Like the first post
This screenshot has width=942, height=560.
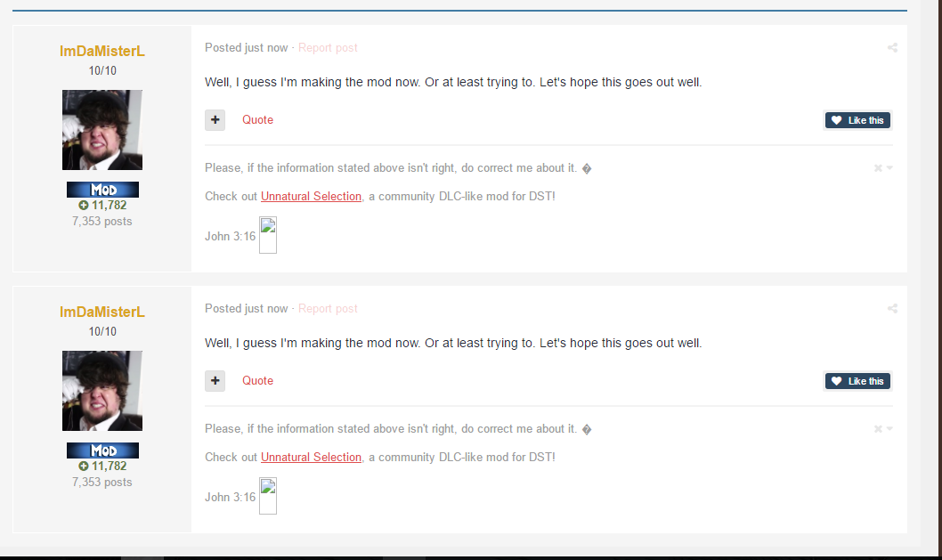pyautogui.click(x=857, y=120)
